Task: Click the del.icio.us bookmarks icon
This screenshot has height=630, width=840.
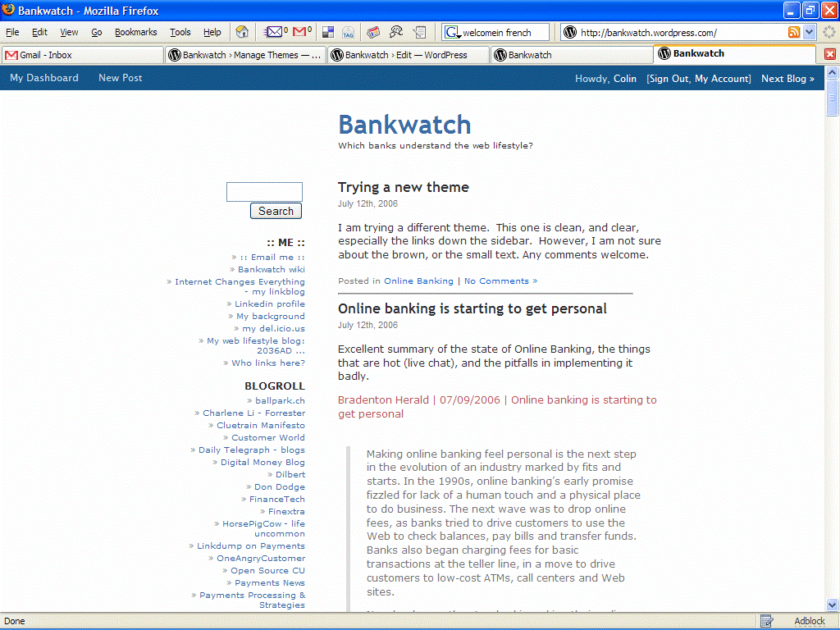Action: click(x=328, y=32)
